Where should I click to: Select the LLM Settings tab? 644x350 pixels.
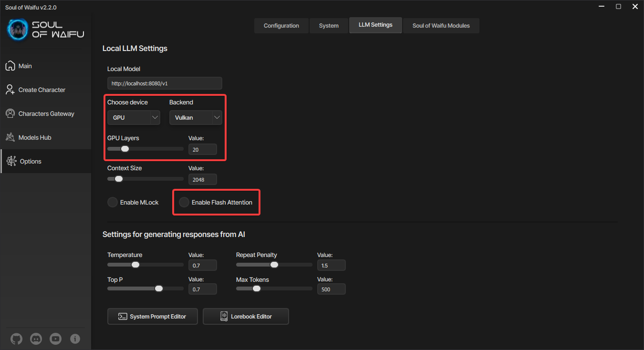[x=375, y=25]
